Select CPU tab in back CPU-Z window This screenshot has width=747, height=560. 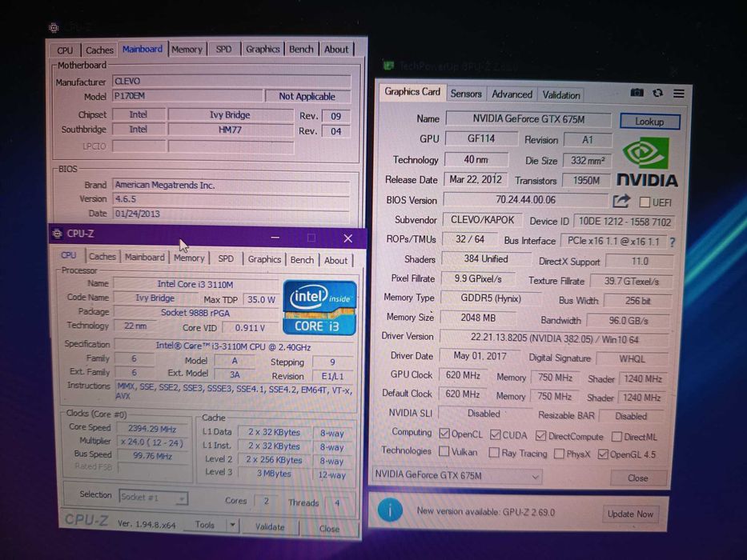[x=65, y=50]
